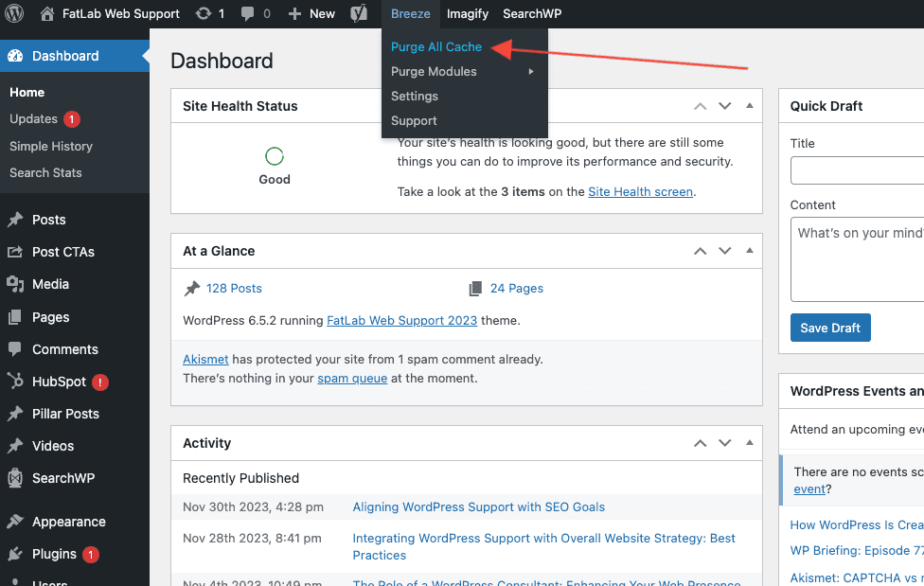Click the WordPress logo in the admin bar

pos(13,13)
